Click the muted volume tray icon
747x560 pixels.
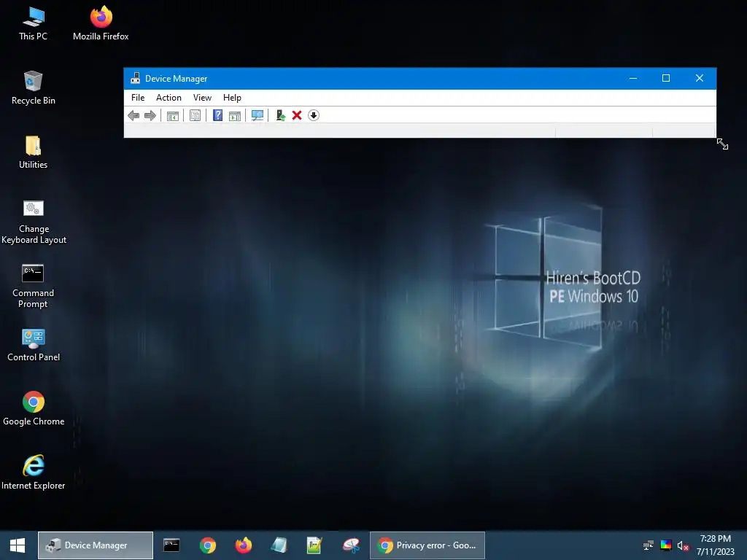pyautogui.click(x=683, y=545)
